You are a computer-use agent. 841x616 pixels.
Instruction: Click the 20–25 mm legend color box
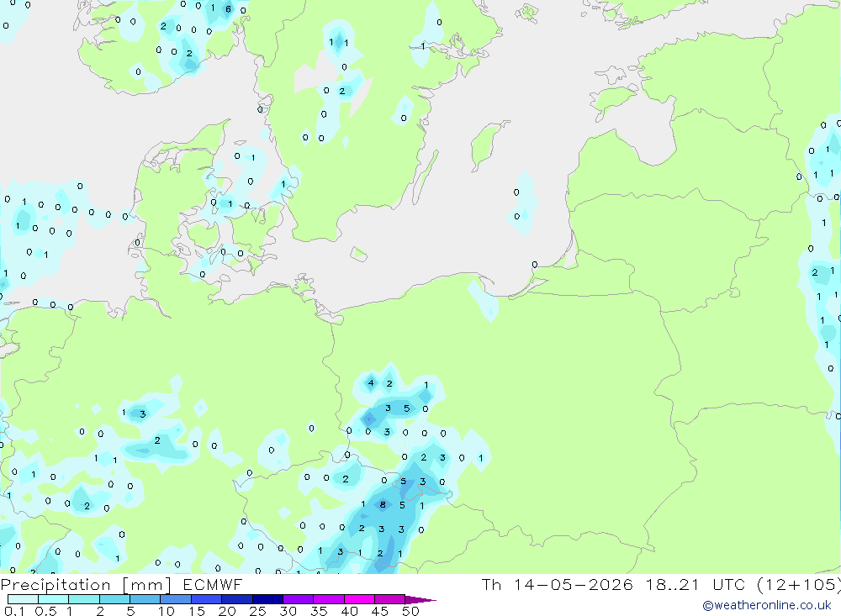click(237, 599)
